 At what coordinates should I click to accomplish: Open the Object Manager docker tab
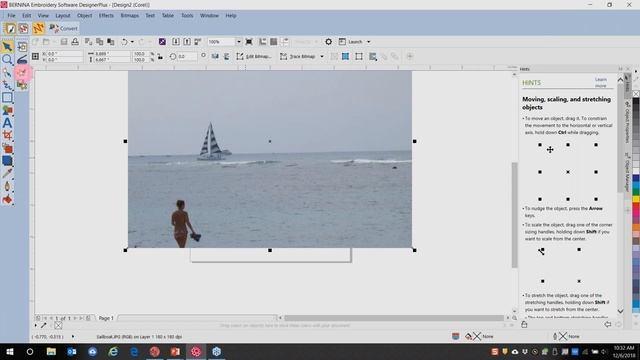click(x=628, y=171)
